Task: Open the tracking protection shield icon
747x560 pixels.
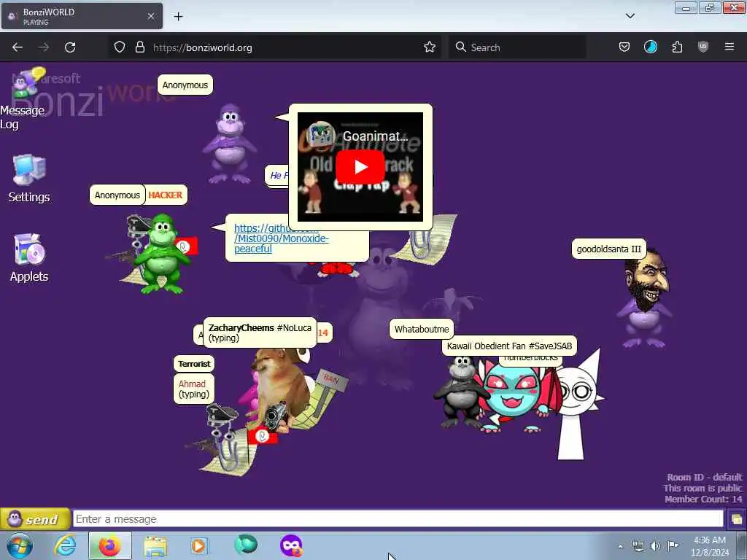Action: (x=120, y=47)
